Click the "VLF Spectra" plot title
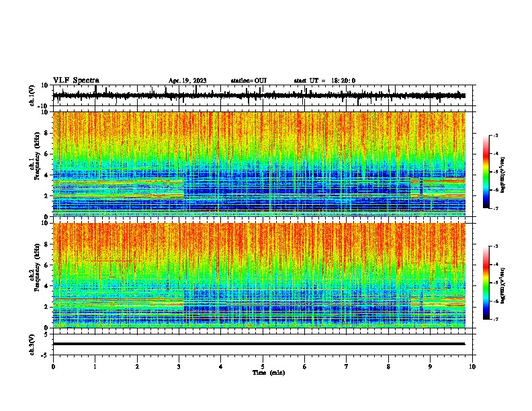Image resolution: width=532 pixels, height=411 pixels. tap(76, 81)
